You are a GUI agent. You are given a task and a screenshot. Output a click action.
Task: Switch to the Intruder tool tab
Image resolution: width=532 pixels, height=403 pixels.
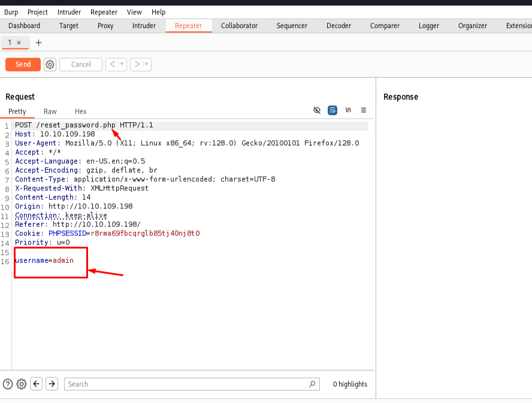144,26
